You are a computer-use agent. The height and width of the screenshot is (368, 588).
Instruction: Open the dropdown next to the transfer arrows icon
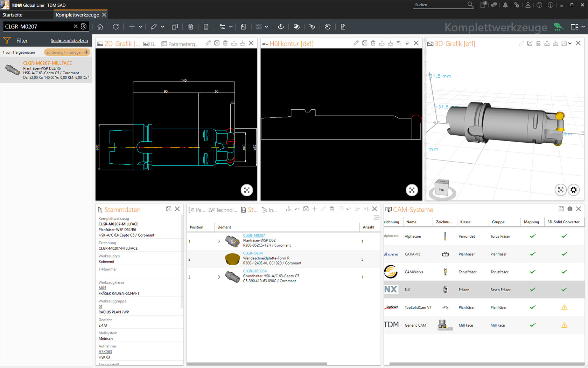[x=231, y=27]
